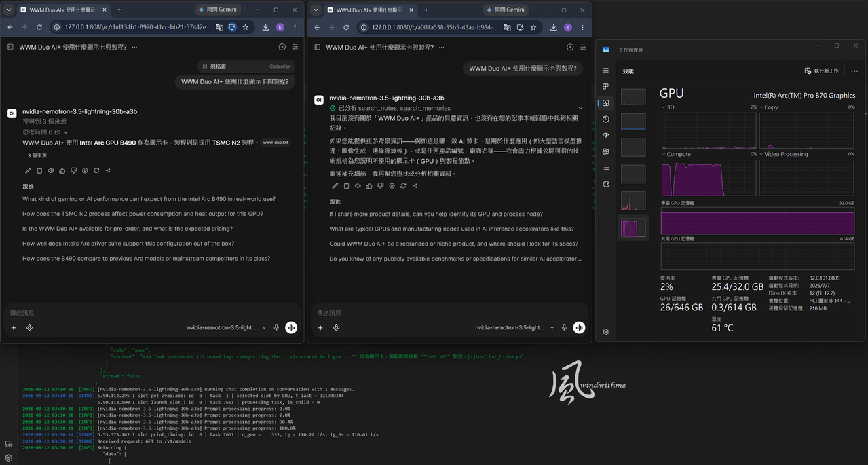Give thumbs up to right window's response
This screenshot has width=868, height=465.
point(369,185)
